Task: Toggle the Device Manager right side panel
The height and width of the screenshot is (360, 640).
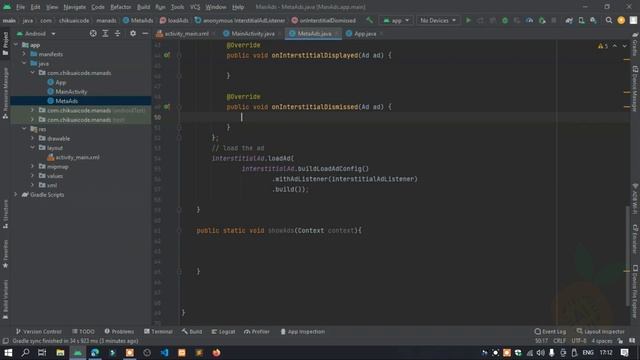Action: coord(635,88)
